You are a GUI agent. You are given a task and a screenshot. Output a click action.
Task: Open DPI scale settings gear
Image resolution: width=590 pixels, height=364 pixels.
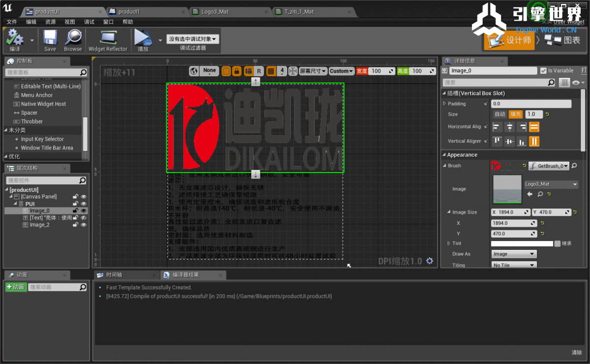(430, 261)
